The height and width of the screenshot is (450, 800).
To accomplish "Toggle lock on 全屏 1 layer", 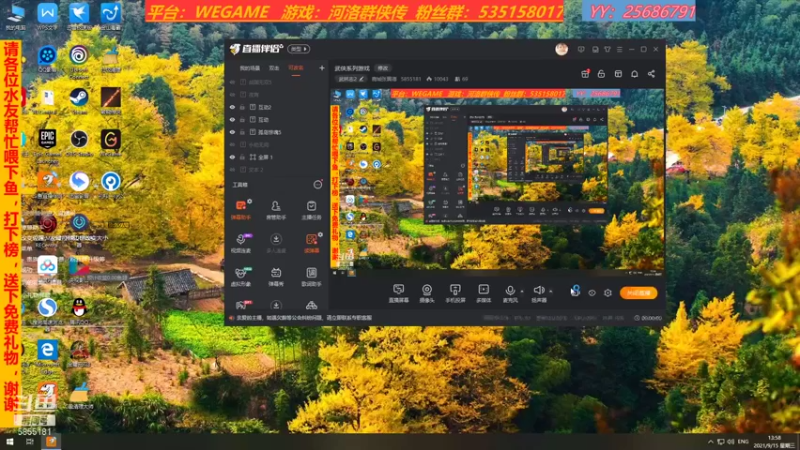I will (242, 157).
